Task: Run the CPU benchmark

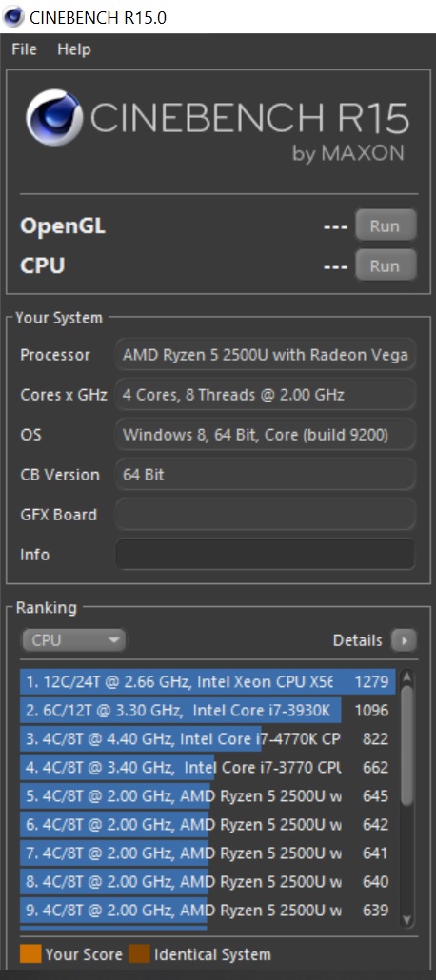Action: click(x=386, y=265)
